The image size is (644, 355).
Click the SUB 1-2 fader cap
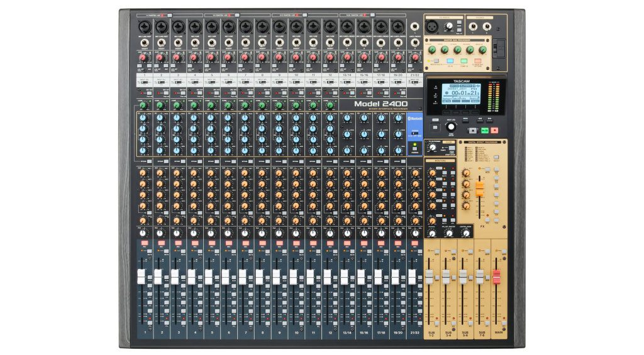[x=430, y=276]
